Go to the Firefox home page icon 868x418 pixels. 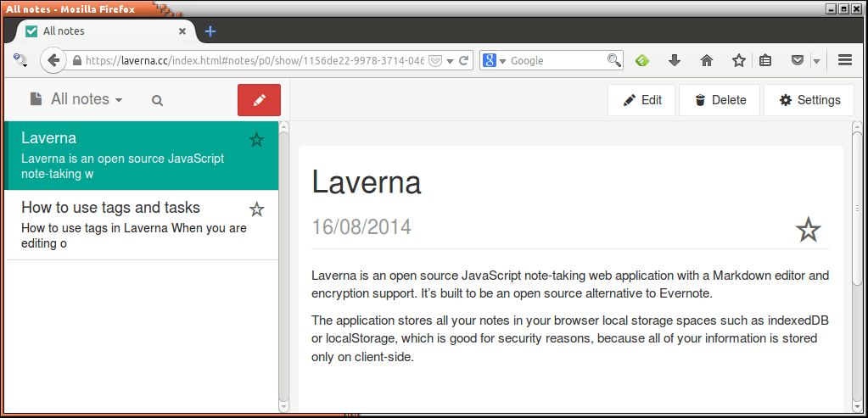pyautogui.click(x=707, y=60)
